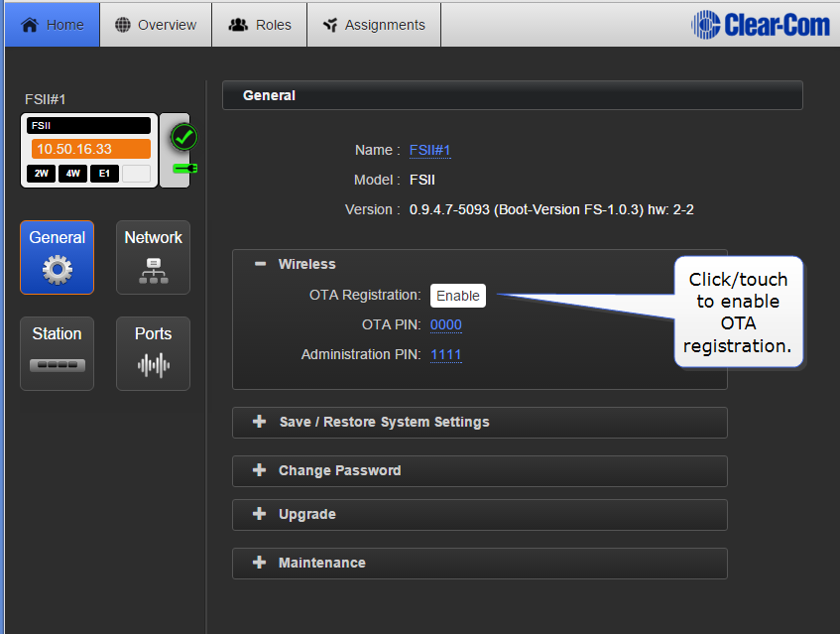Image resolution: width=840 pixels, height=634 pixels.
Task: Click the 2W port indicator
Action: click(x=42, y=174)
